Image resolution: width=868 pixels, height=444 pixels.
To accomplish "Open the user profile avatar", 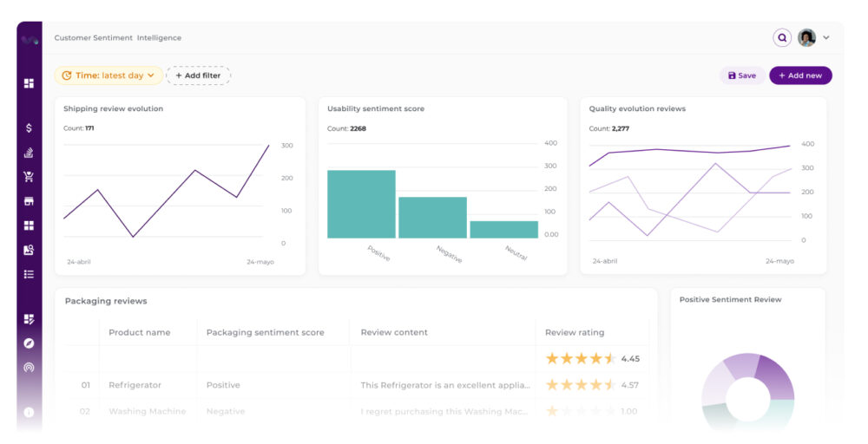I will click(x=806, y=37).
